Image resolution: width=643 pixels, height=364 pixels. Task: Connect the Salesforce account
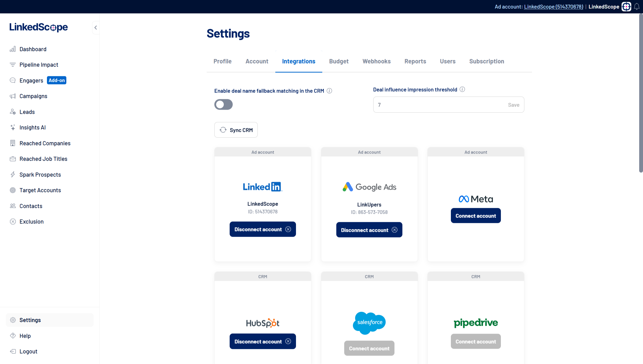click(369, 348)
